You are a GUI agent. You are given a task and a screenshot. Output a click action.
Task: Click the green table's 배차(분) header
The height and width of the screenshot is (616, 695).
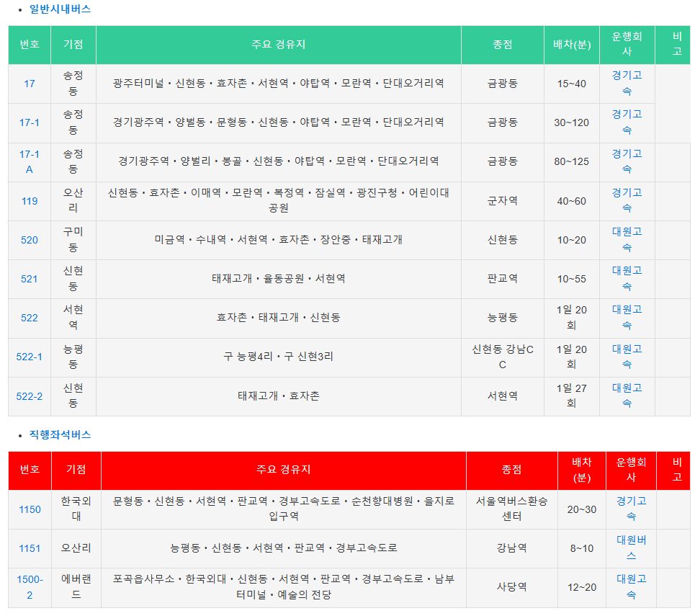tap(572, 45)
